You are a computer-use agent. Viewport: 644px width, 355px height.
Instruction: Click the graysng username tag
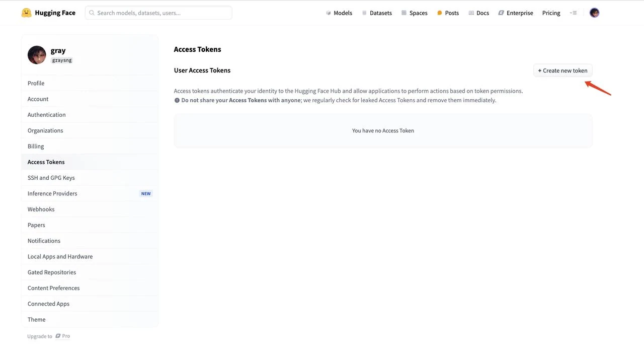click(62, 60)
